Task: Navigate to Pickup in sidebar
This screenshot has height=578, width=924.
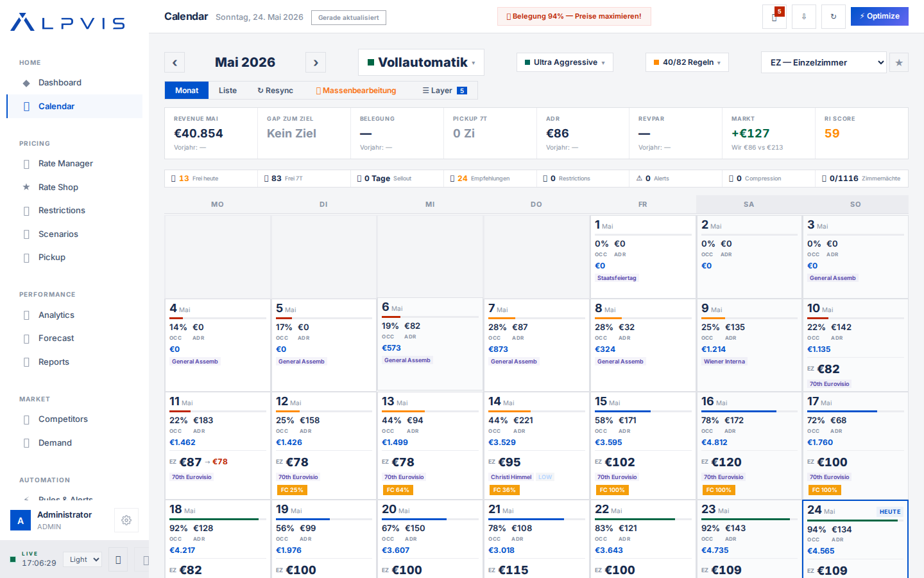Action: pyautogui.click(x=74, y=258)
